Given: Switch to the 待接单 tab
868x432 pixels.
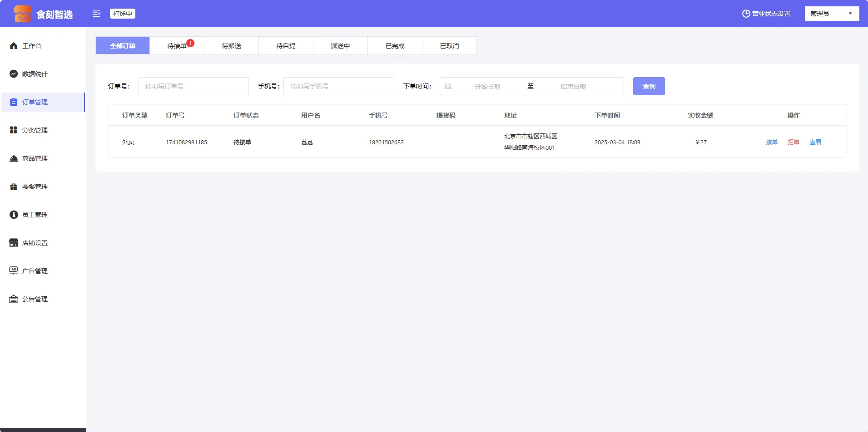Looking at the screenshot, I should coord(177,46).
